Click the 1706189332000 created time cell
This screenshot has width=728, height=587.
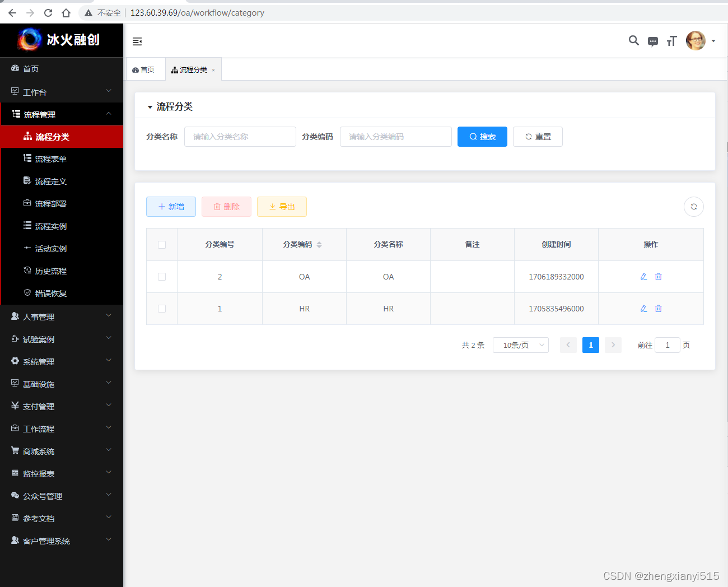[x=556, y=277]
